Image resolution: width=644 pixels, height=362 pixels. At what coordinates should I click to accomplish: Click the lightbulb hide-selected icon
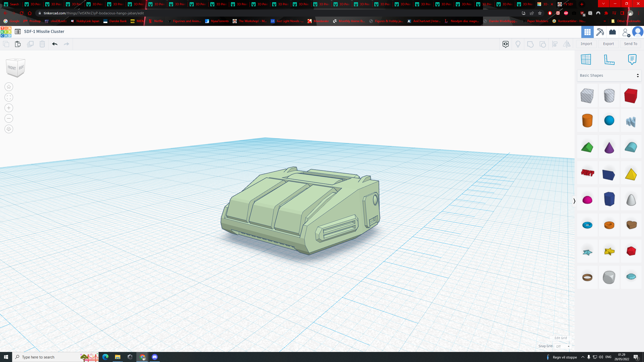(518, 44)
